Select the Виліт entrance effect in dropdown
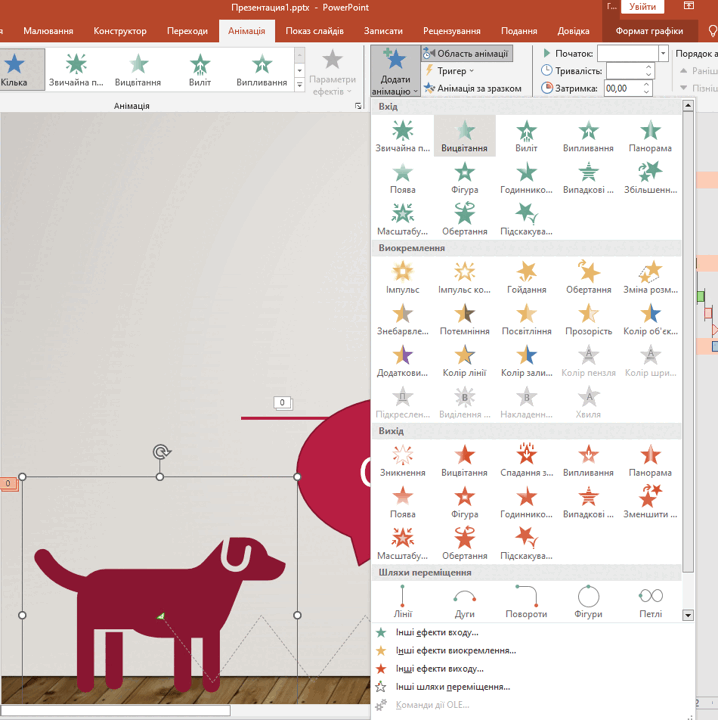Image resolution: width=718 pixels, height=720 pixels. click(526, 136)
